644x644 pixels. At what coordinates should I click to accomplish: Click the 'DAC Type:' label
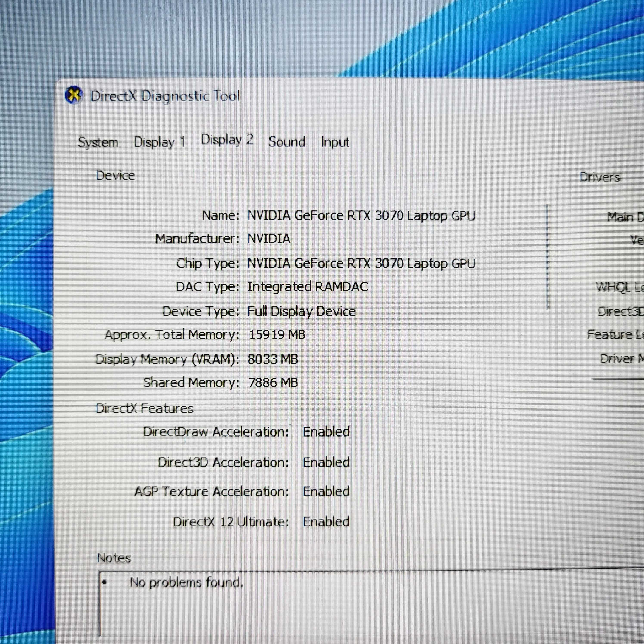[x=208, y=287]
